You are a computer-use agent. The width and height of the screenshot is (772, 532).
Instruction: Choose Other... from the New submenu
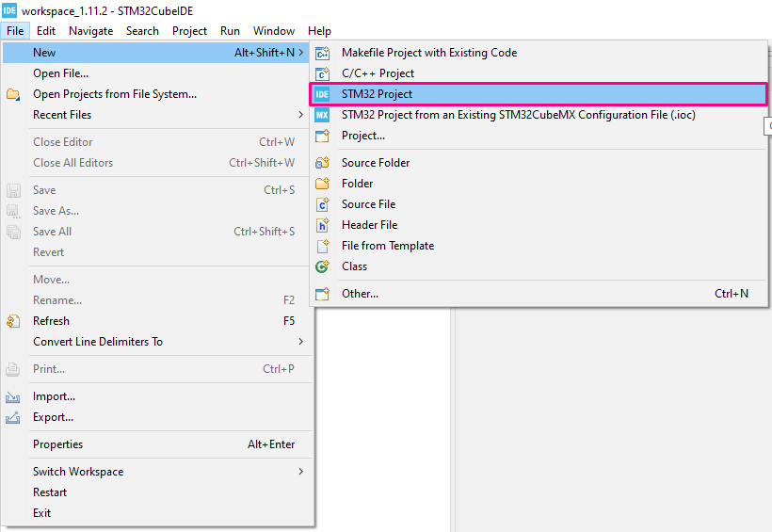coord(360,294)
